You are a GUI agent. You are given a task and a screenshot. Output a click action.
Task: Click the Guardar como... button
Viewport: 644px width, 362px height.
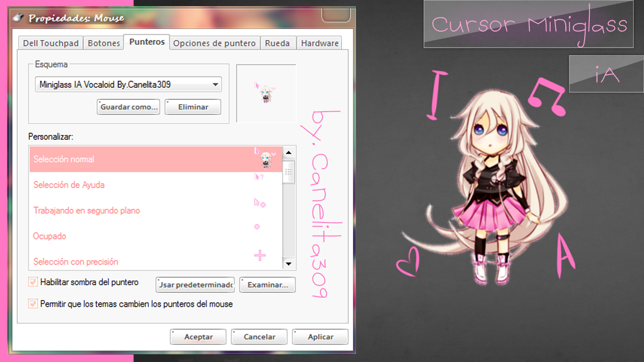[x=129, y=107]
